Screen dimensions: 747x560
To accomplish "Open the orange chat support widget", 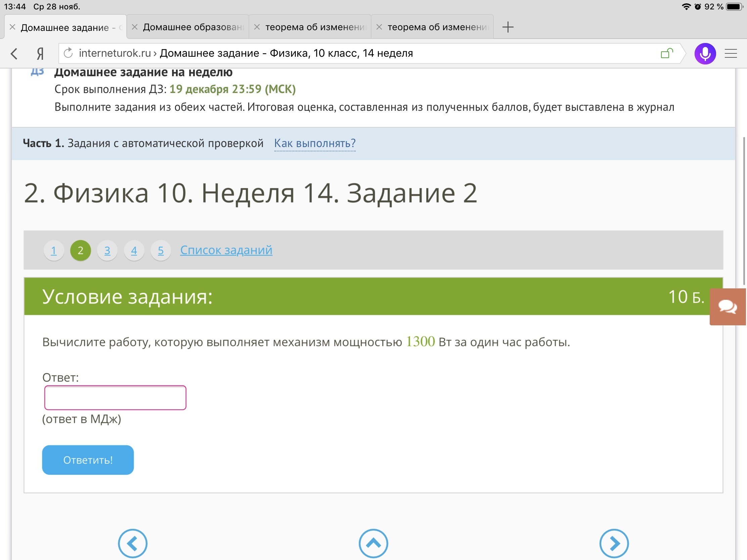I will click(x=728, y=307).
